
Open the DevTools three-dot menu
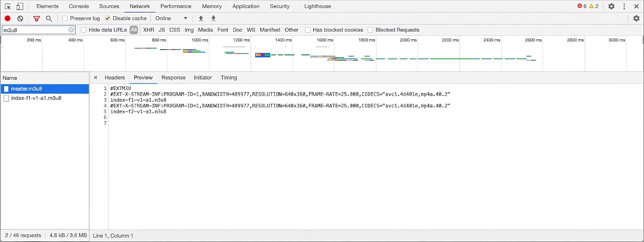point(624,6)
